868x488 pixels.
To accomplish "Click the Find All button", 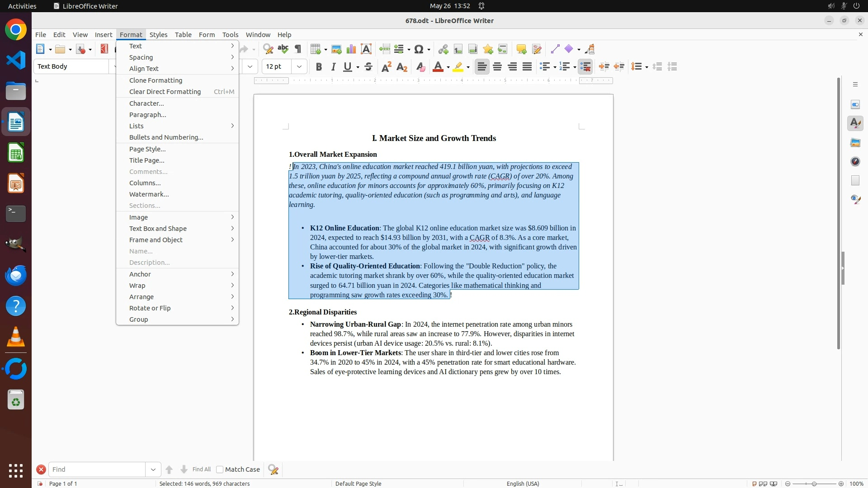I will [x=202, y=469].
